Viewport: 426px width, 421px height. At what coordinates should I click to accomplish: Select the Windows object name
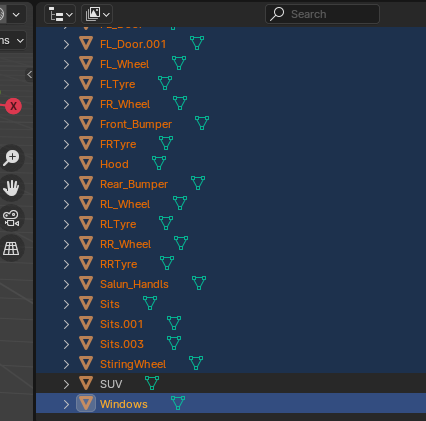pyautogui.click(x=124, y=404)
